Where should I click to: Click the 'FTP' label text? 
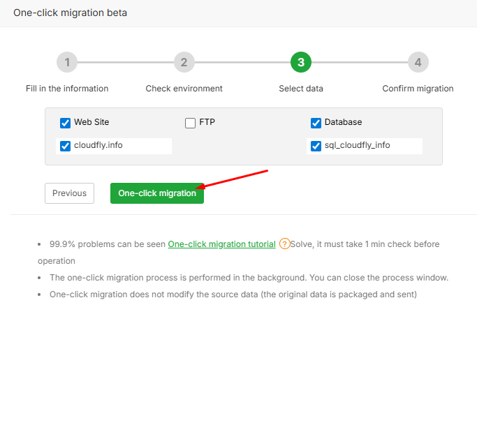(207, 122)
